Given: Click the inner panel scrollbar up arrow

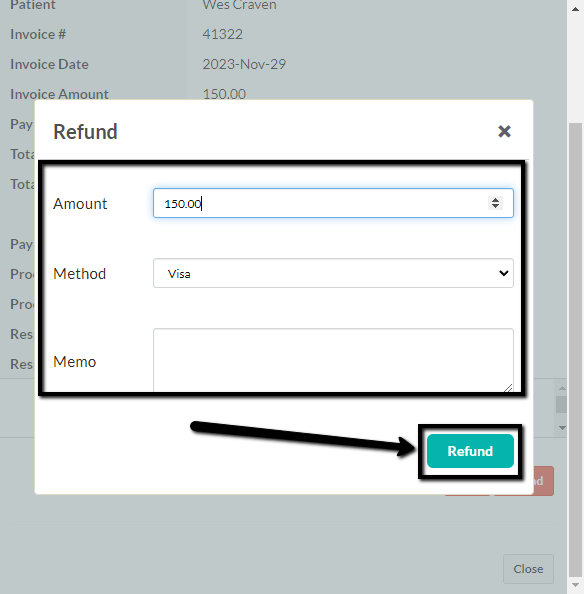Looking at the screenshot, I should (x=562, y=388).
